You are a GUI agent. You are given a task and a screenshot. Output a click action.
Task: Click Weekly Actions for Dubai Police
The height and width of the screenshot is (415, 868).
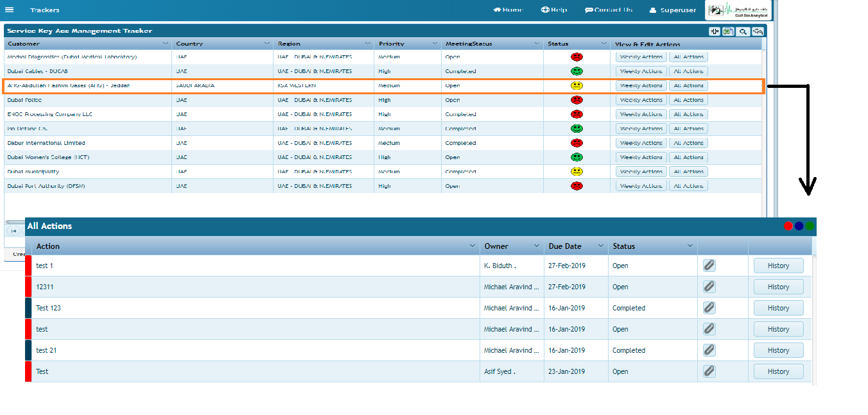(641, 100)
